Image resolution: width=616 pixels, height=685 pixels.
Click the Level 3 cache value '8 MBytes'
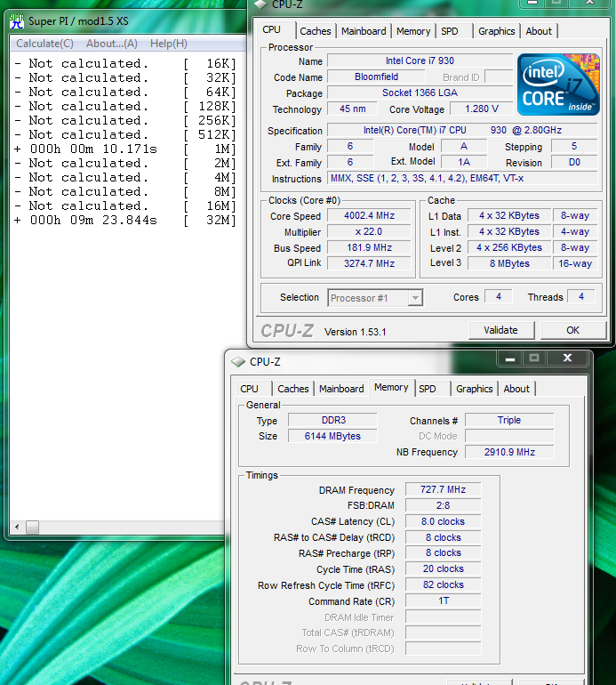pyautogui.click(x=509, y=263)
